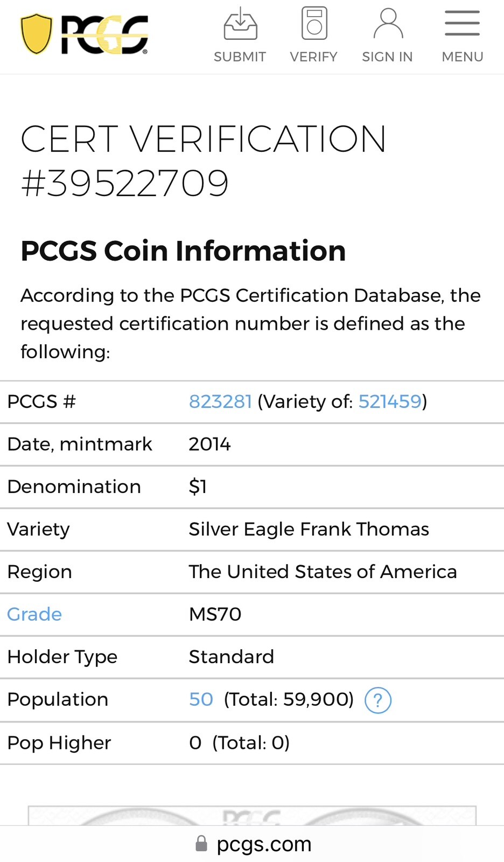
Task: Open the population count 50 link
Action: click(x=201, y=699)
